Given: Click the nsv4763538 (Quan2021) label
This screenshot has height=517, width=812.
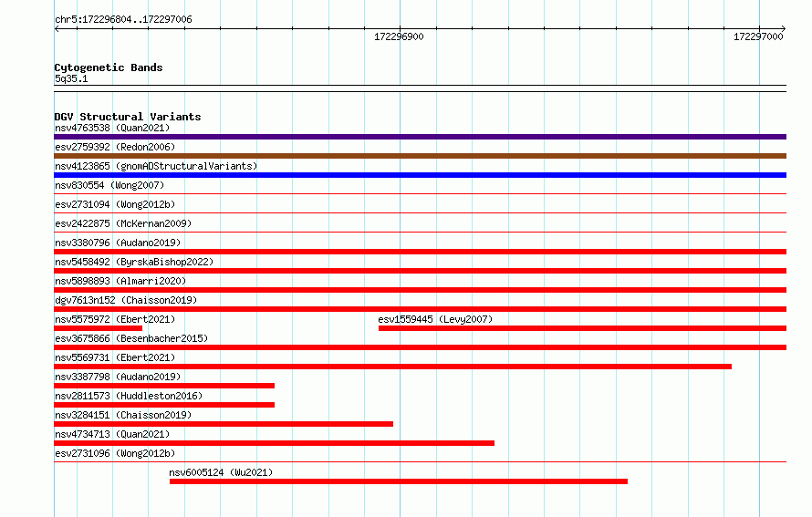Looking at the screenshot, I should (x=112, y=128).
